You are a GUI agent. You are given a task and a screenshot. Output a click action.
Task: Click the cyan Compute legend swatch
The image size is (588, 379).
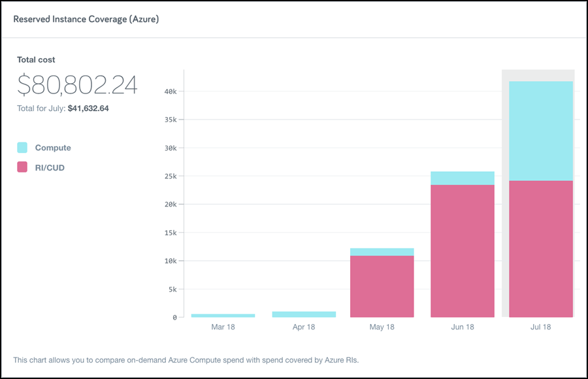click(x=22, y=148)
